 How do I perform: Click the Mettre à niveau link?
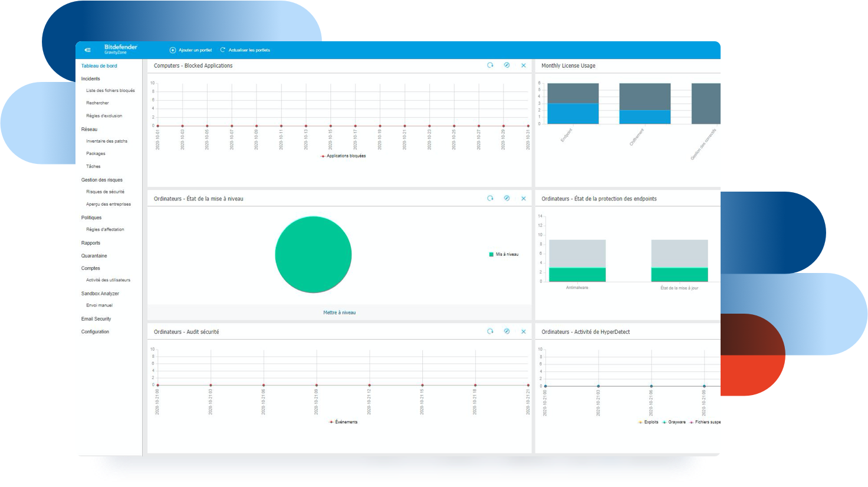pyautogui.click(x=340, y=312)
